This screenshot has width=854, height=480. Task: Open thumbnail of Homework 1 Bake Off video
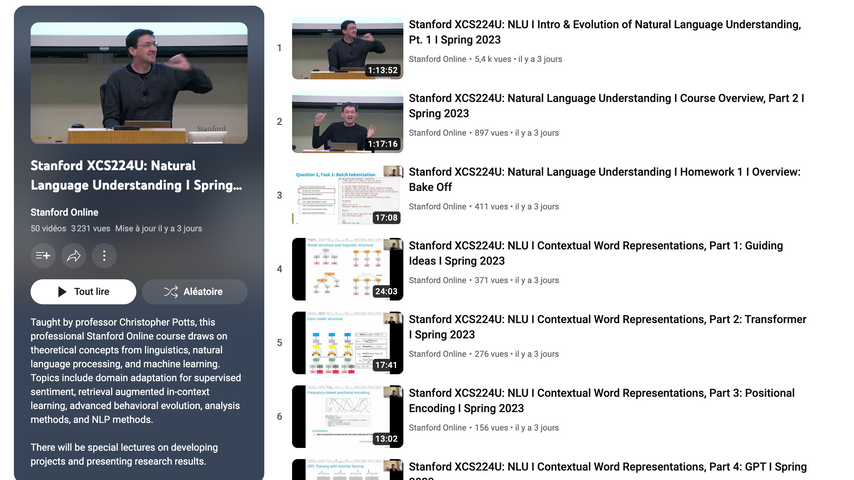347,195
